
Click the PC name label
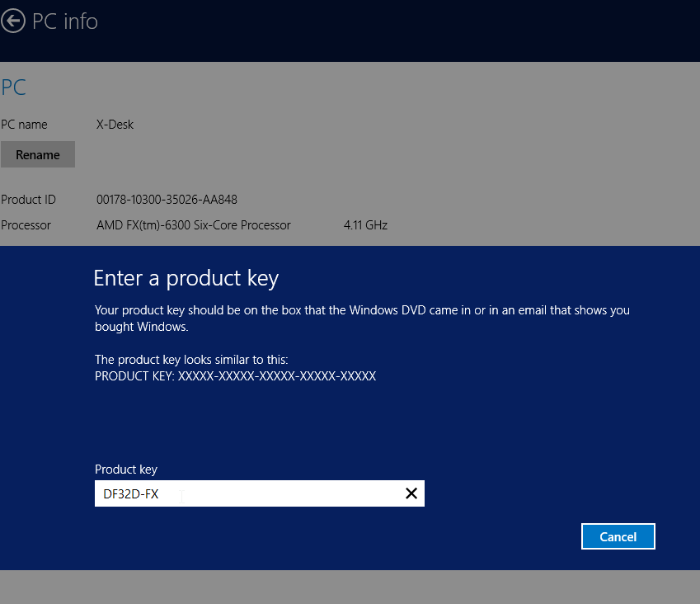(x=24, y=125)
